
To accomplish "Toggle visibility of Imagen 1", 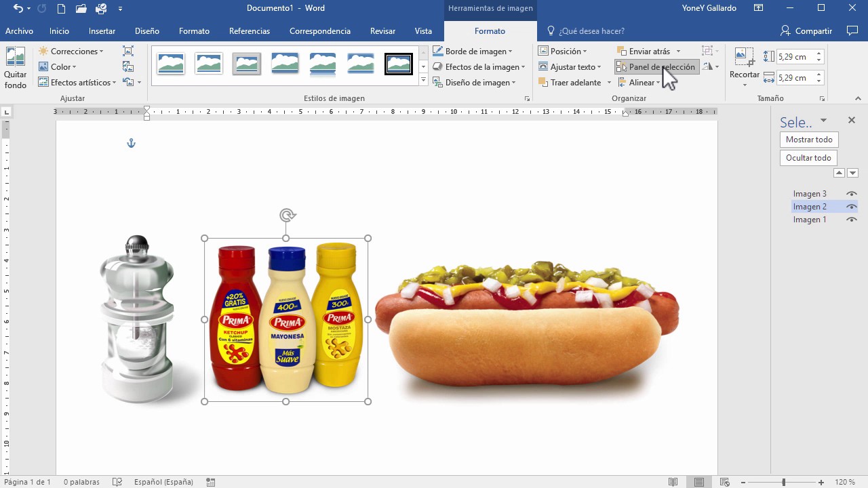I will point(852,219).
